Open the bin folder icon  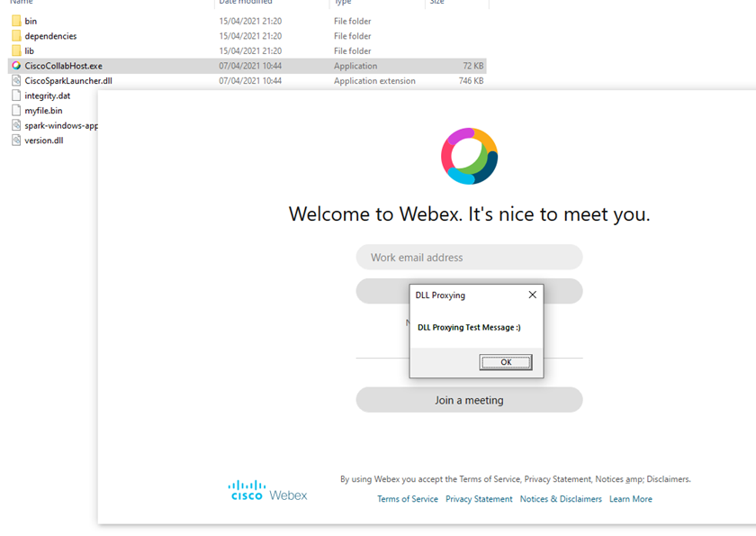16,21
